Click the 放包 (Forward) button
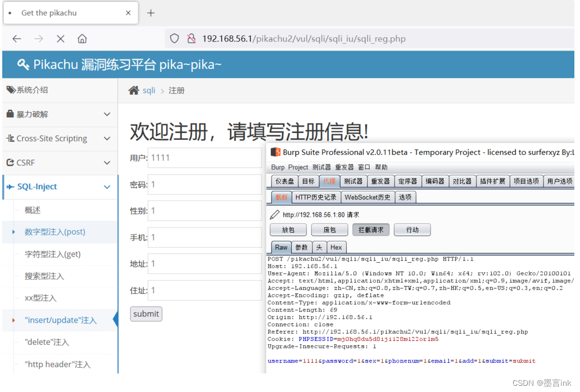This screenshot has height=392, width=580. click(288, 229)
